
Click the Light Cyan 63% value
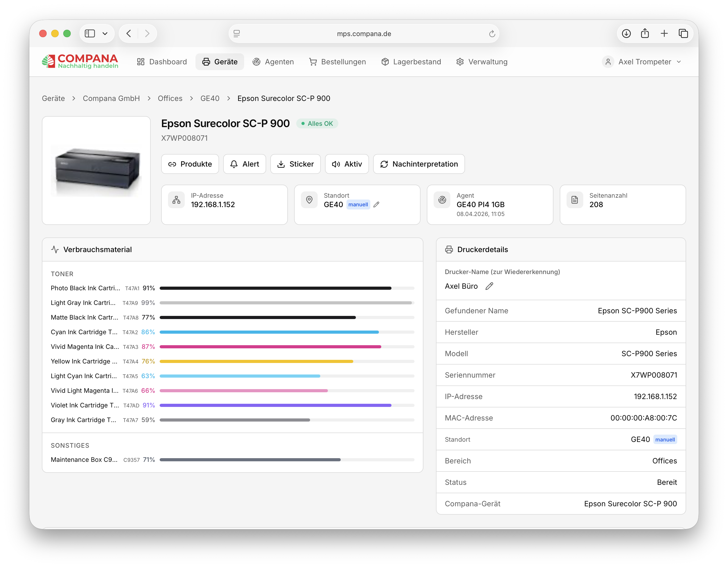tap(148, 376)
